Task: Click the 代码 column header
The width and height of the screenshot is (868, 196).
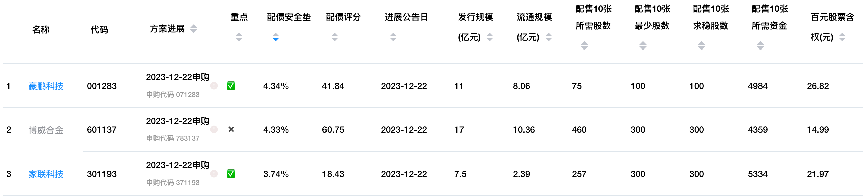Action: [99, 30]
